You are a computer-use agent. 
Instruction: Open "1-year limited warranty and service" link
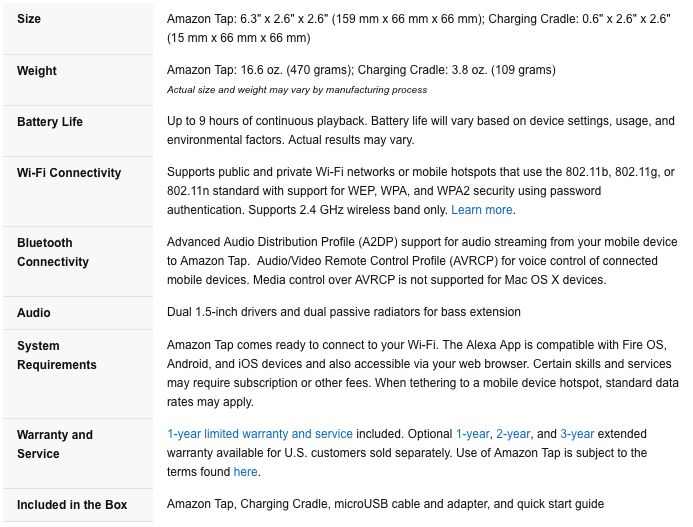260,434
